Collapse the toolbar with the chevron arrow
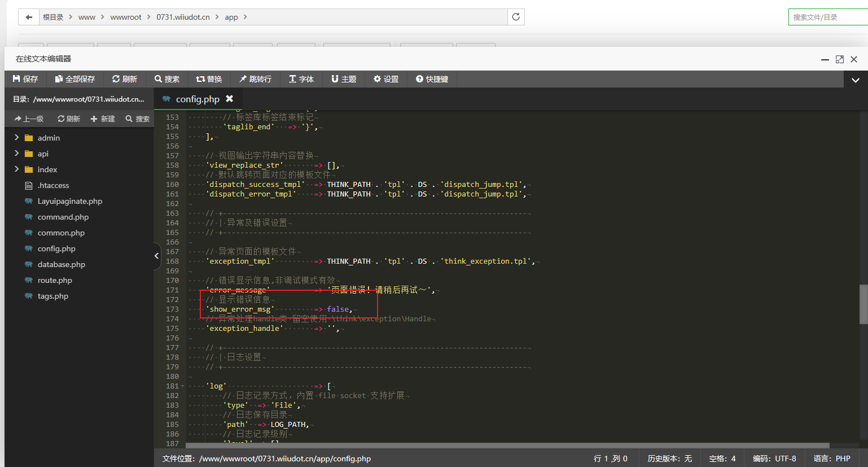Image resolution: width=868 pixels, height=467 pixels. click(856, 80)
